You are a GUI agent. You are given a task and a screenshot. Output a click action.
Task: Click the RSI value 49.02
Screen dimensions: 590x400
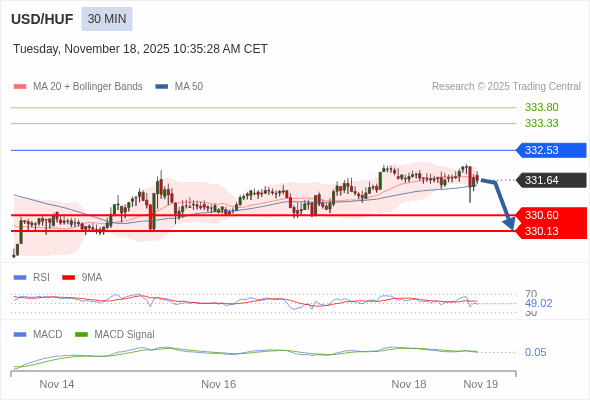[x=538, y=303]
